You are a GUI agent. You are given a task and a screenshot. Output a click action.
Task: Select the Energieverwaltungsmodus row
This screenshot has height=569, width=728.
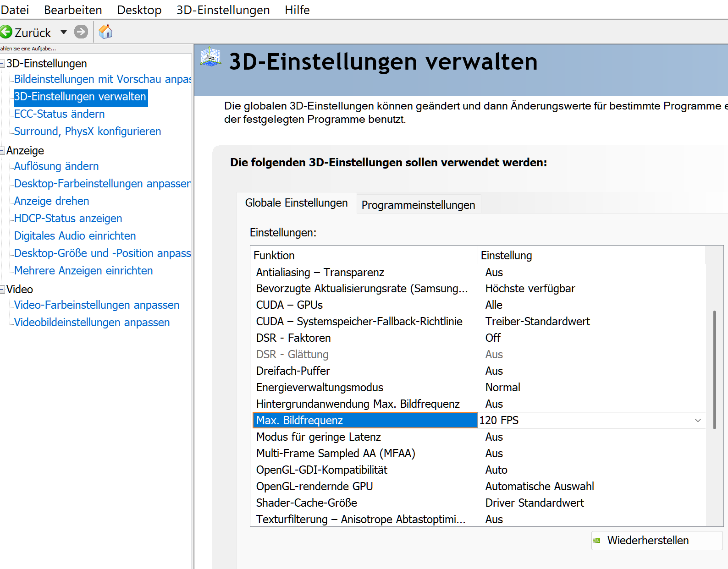[478, 388]
